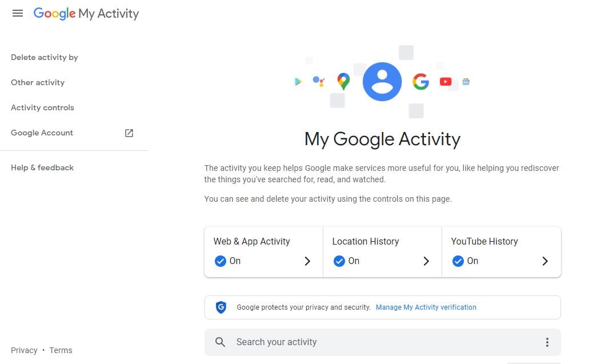Click the blue shield privacy icon
Screen dimensions: 613x364
click(x=221, y=307)
